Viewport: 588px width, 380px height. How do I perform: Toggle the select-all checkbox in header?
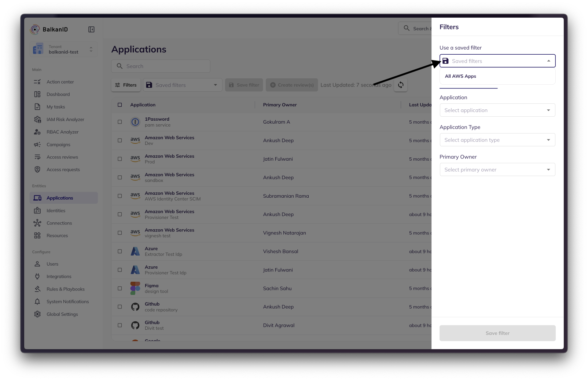pos(120,105)
